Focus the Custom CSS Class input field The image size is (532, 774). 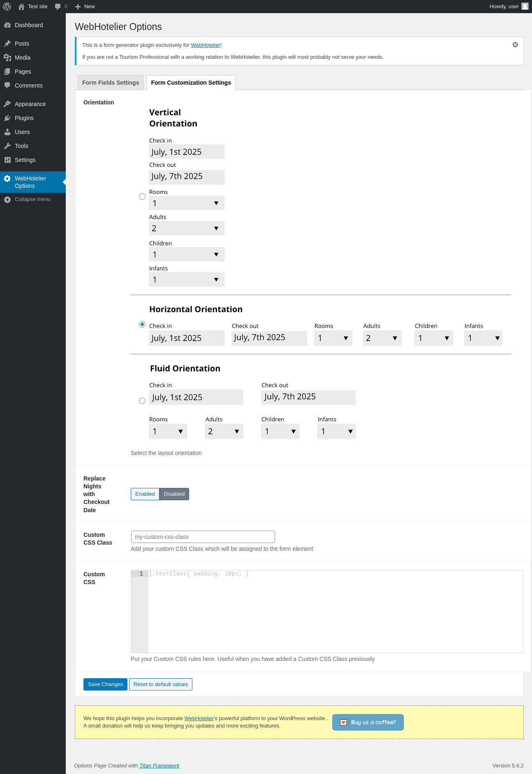tap(203, 537)
